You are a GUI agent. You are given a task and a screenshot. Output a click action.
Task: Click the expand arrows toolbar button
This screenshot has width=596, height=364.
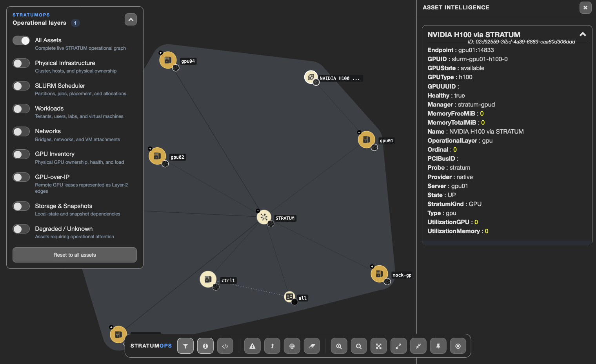[x=398, y=346]
